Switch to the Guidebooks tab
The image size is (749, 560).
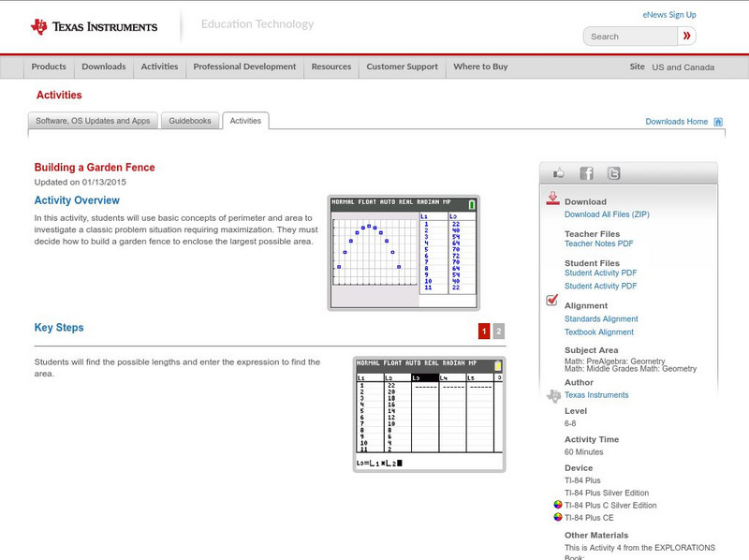(190, 120)
